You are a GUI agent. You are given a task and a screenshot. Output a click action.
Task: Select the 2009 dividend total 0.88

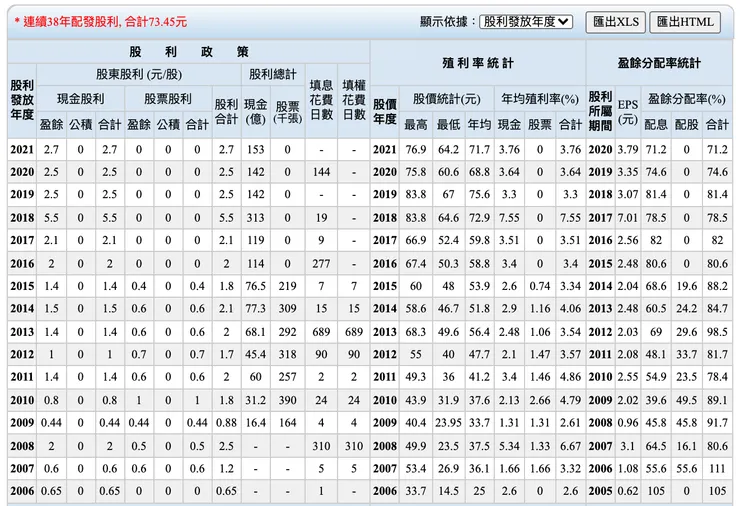226,422
